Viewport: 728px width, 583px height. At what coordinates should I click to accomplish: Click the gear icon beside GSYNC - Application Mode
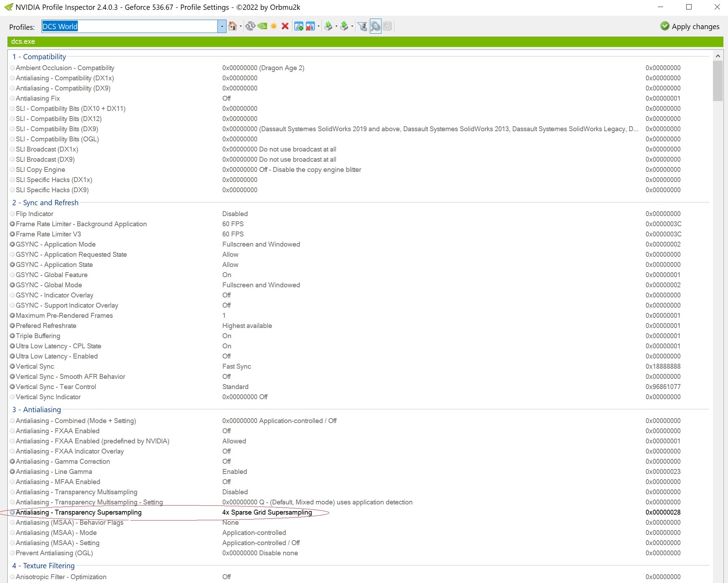click(x=12, y=244)
